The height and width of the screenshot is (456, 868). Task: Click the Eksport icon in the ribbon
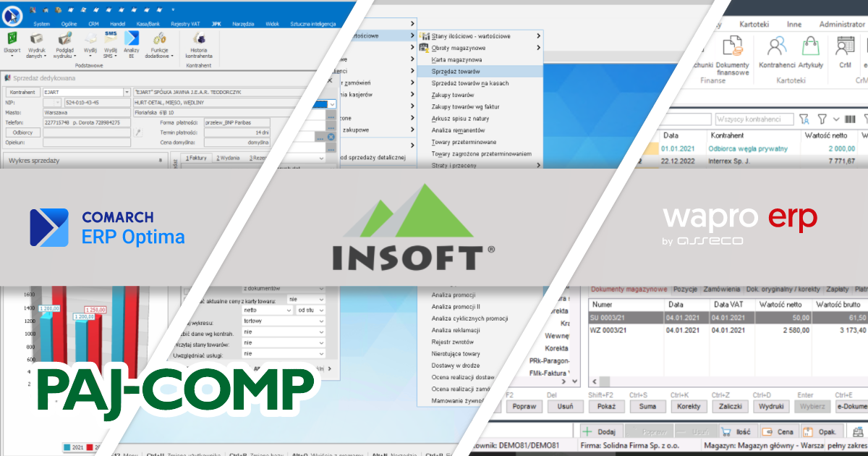tap(13, 38)
